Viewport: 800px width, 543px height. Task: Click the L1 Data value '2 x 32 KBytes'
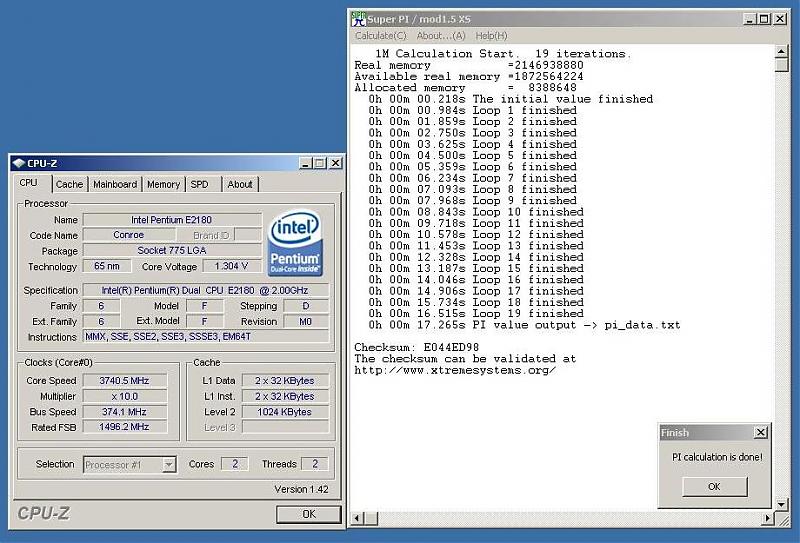pos(285,381)
